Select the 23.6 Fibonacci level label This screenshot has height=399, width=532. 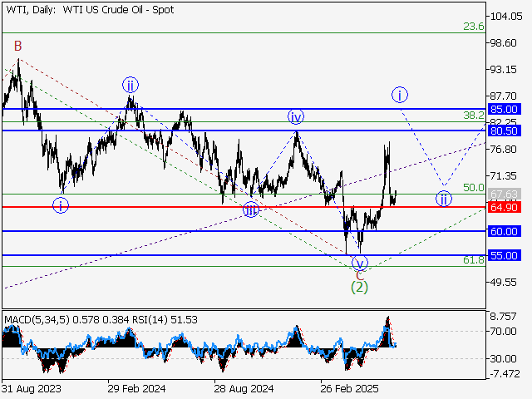(473, 27)
